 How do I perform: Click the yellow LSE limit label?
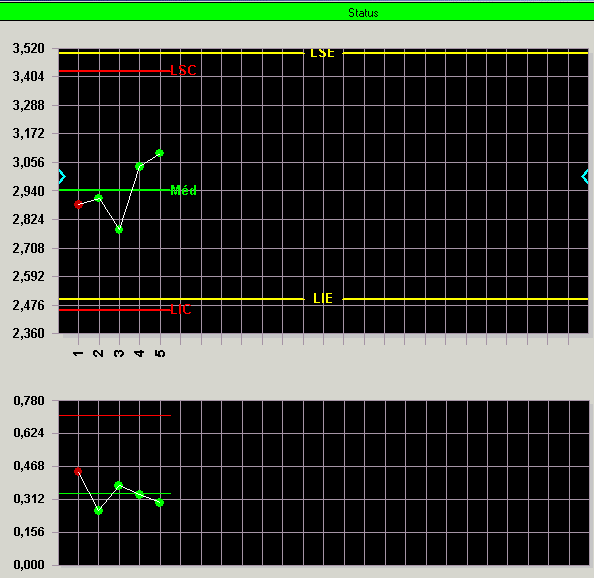tap(322, 53)
